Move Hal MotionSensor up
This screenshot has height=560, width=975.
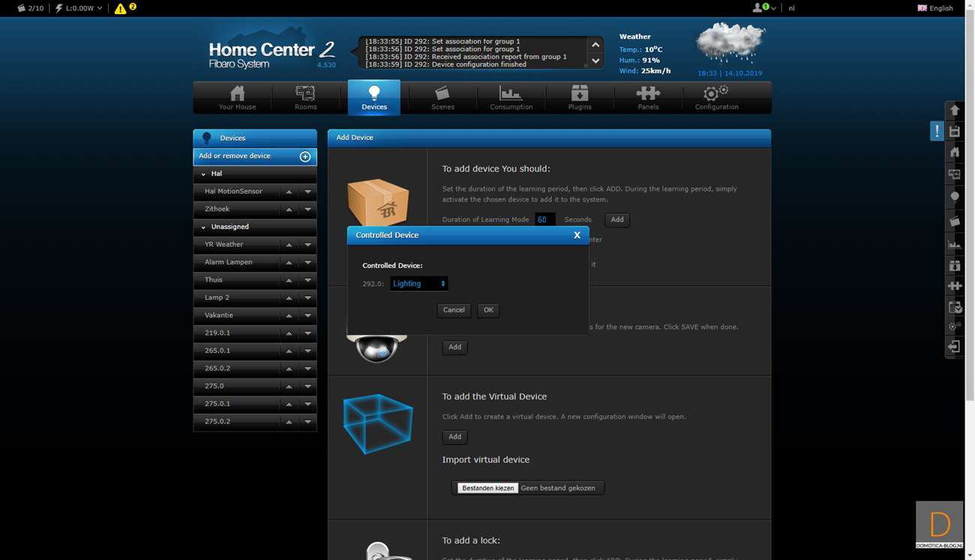(289, 192)
